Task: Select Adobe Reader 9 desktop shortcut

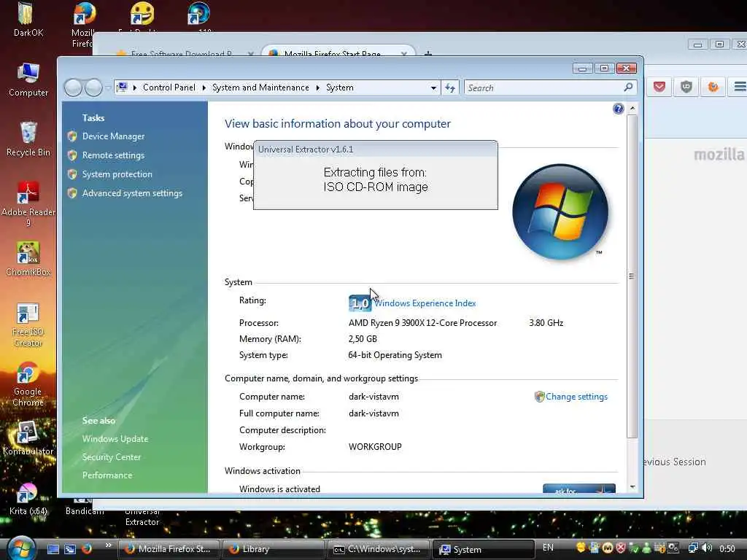Action: [28, 204]
